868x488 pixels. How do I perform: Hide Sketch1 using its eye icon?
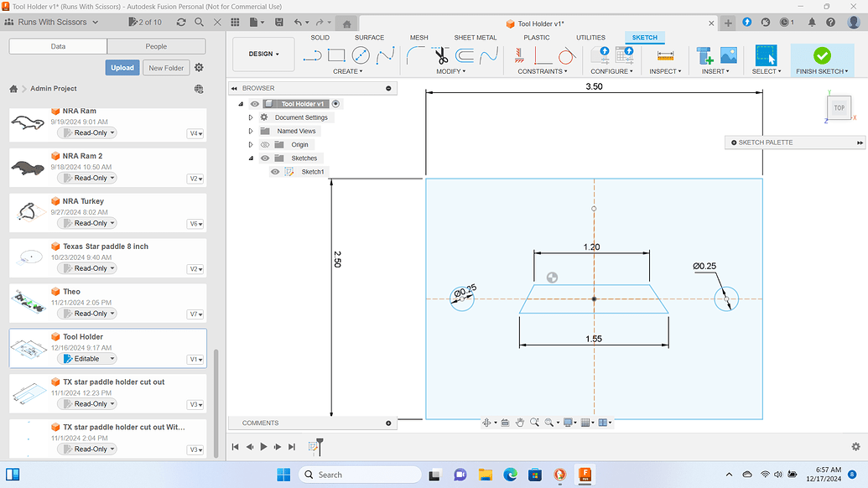(274, 171)
